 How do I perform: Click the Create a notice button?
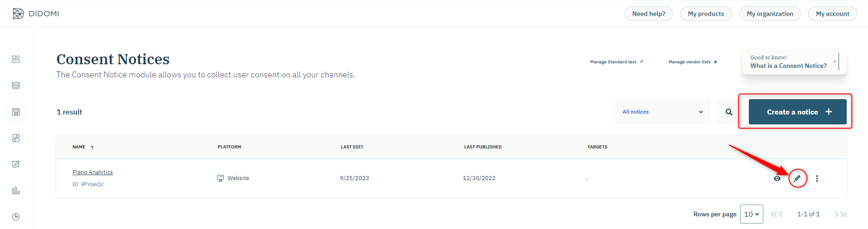pyautogui.click(x=797, y=112)
